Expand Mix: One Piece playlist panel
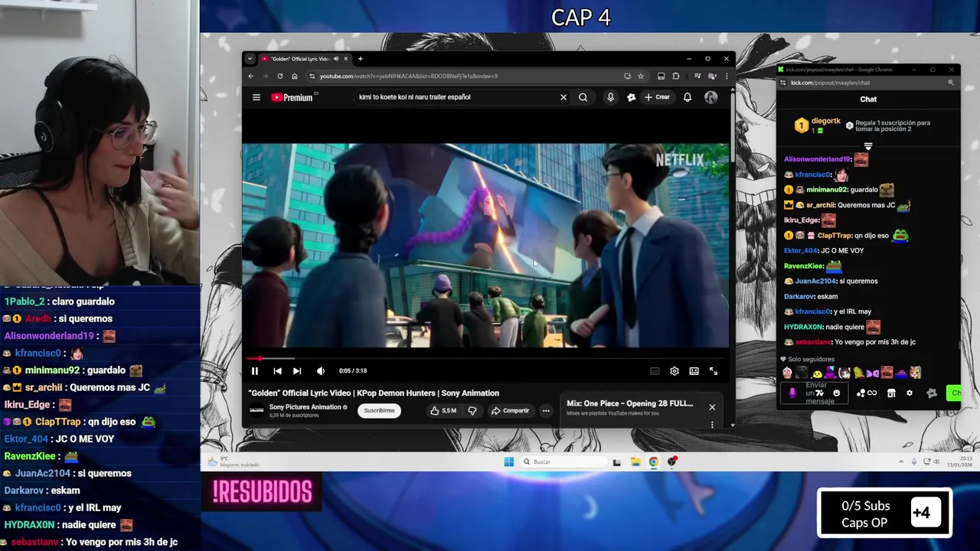Viewport: 980px width, 551px height. click(629, 404)
